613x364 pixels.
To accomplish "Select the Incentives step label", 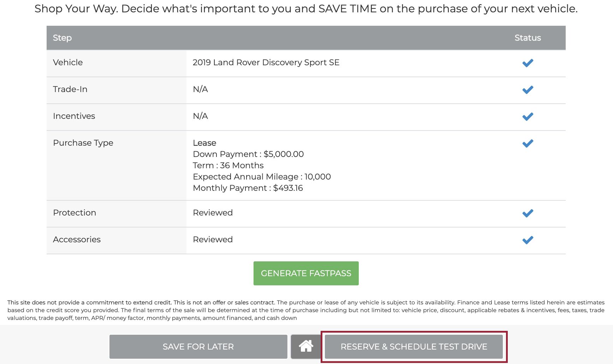I will pos(74,116).
